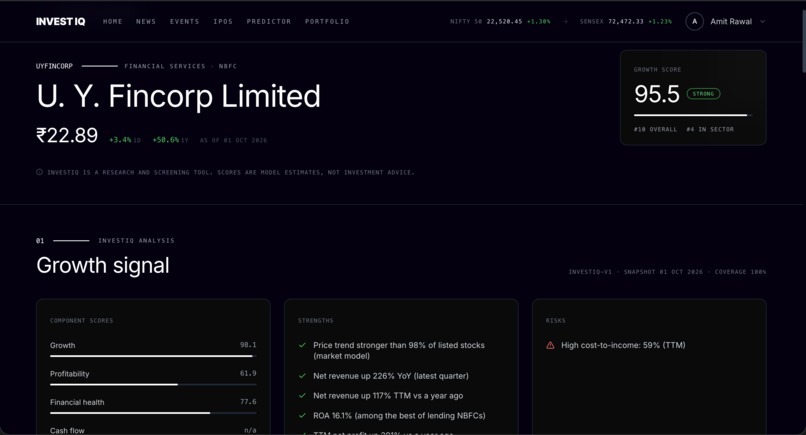Click the UYFINCORP ticker symbol
Screen dimensions: 806x435
[54, 66]
